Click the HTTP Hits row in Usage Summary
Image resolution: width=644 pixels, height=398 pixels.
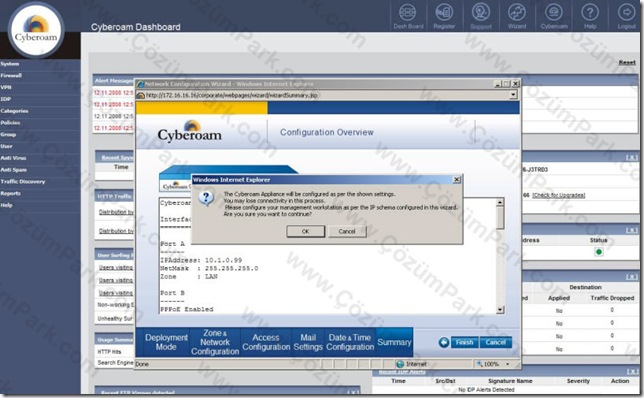109,352
